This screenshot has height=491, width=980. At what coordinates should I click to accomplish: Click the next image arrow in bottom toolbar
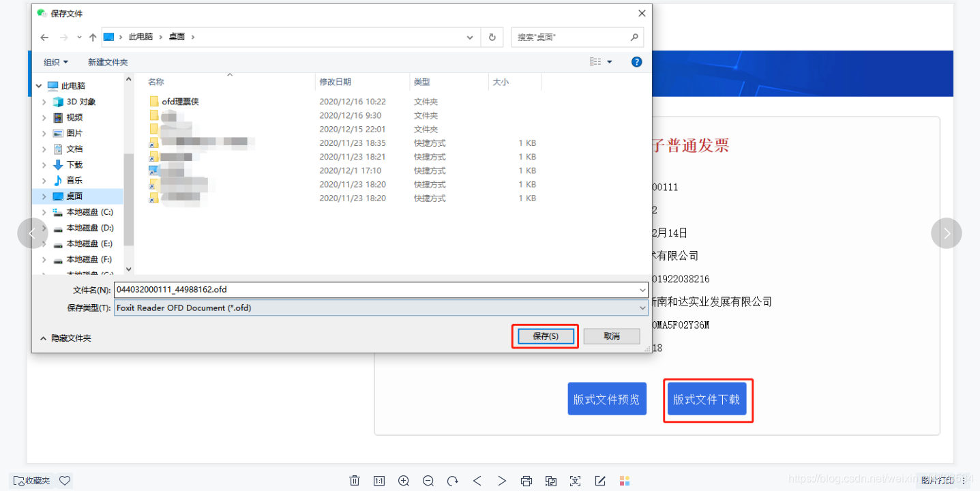point(502,481)
